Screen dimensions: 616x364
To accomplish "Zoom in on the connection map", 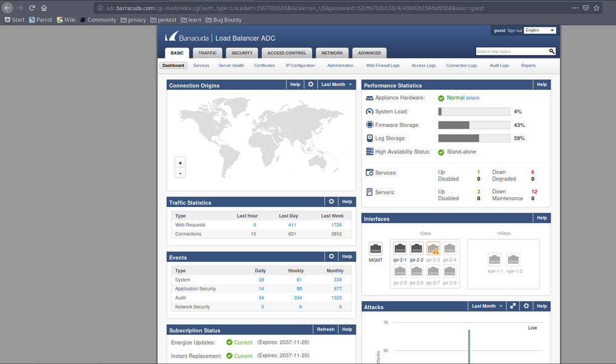I will click(x=180, y=163).
